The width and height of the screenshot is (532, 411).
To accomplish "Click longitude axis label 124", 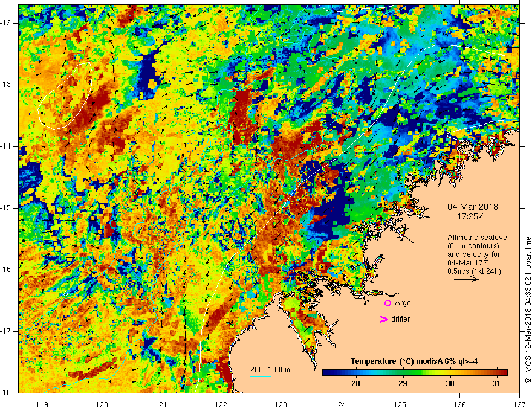I will point(340,404).
